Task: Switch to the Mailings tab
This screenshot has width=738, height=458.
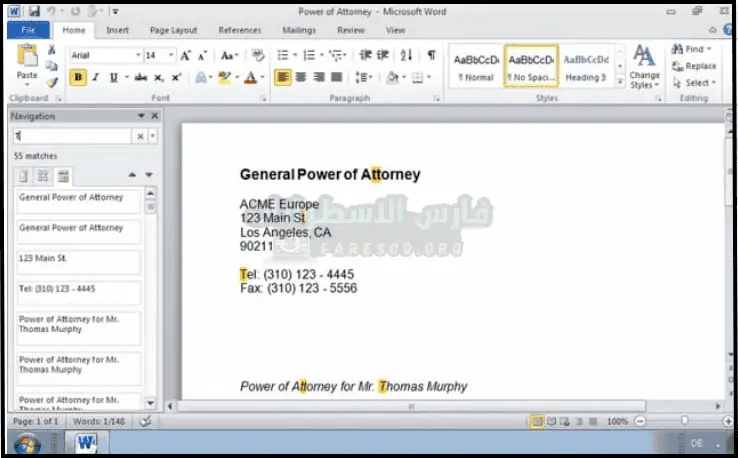Action: 298,30
